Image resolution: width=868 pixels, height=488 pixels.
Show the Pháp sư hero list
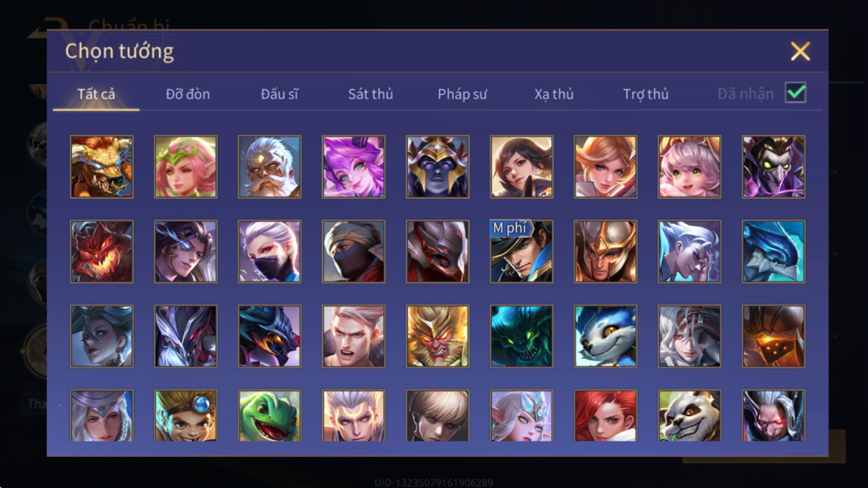(x=462, y=94)
